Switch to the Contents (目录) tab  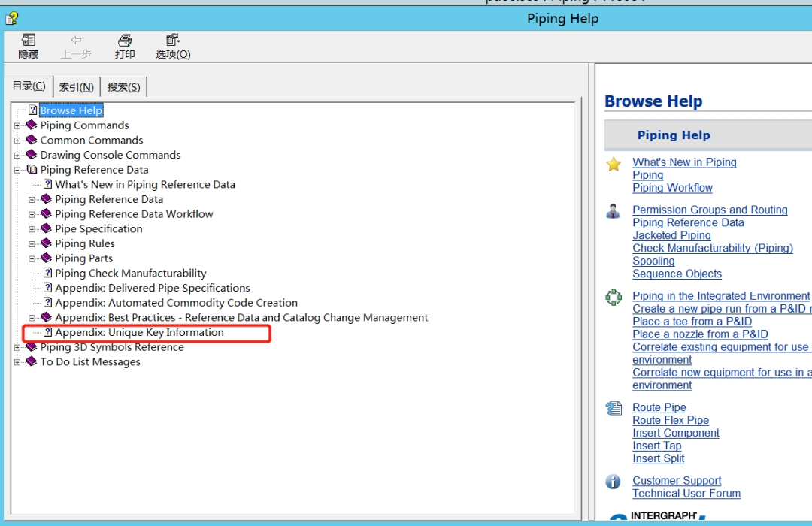click(29, 86)
